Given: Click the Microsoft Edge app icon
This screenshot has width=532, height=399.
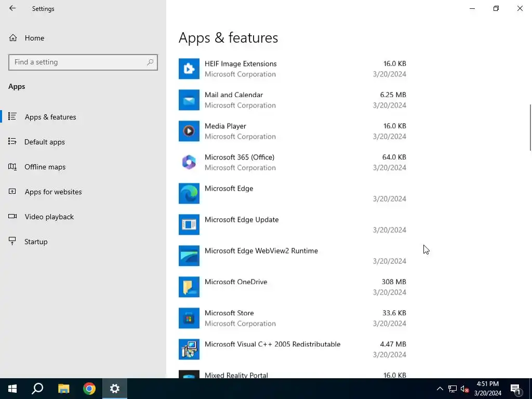Looking at the screenshot, I should [189, 193].
